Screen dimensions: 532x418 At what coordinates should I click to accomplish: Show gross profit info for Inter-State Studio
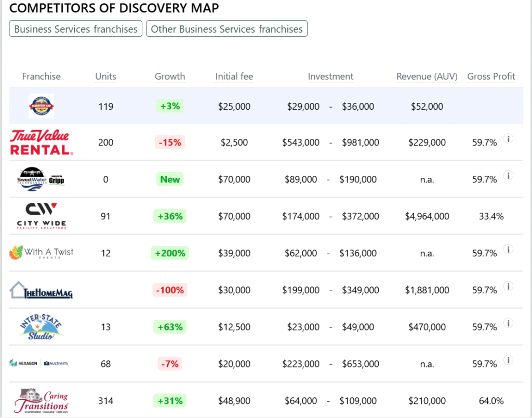[x=508, y=323]
